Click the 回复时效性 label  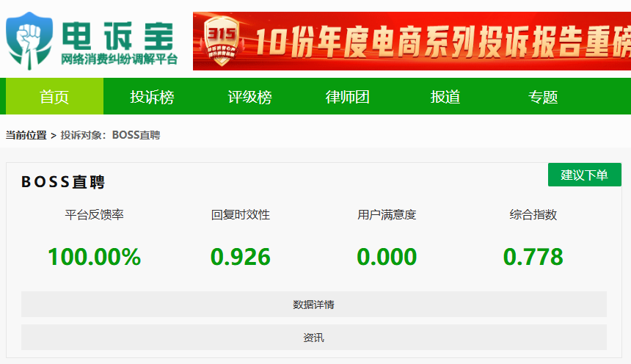click(x=241, y=214)
